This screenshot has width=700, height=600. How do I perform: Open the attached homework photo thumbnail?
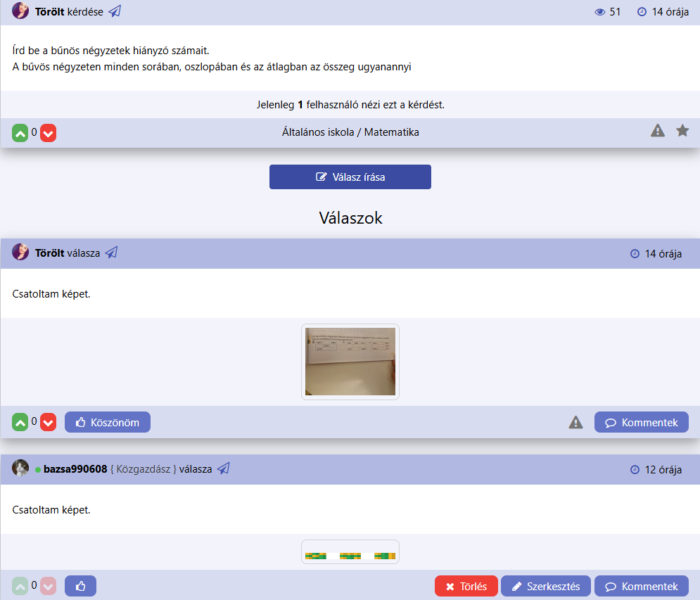(x=350, y=362)
